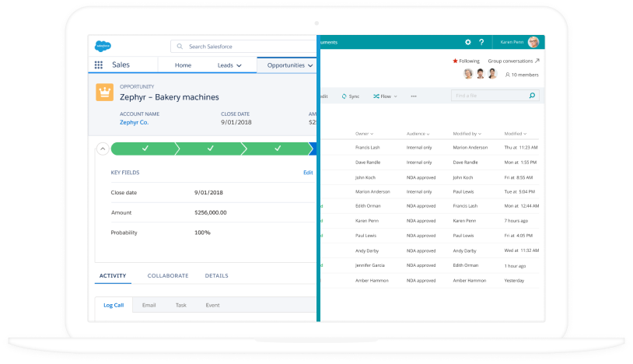633x364 pixels.
Task: Click Edit link in Key Fields
Action: [x=308, y=173]
